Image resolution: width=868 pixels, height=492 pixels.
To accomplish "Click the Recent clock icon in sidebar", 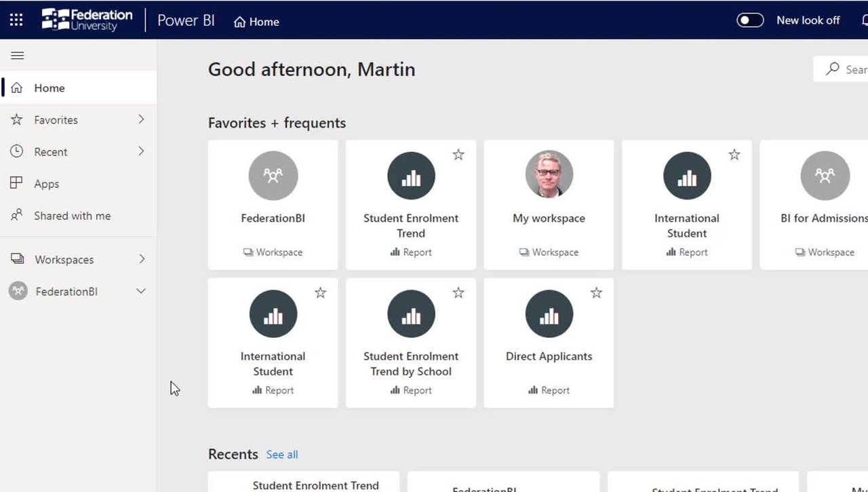I will (x=17, y=151).
